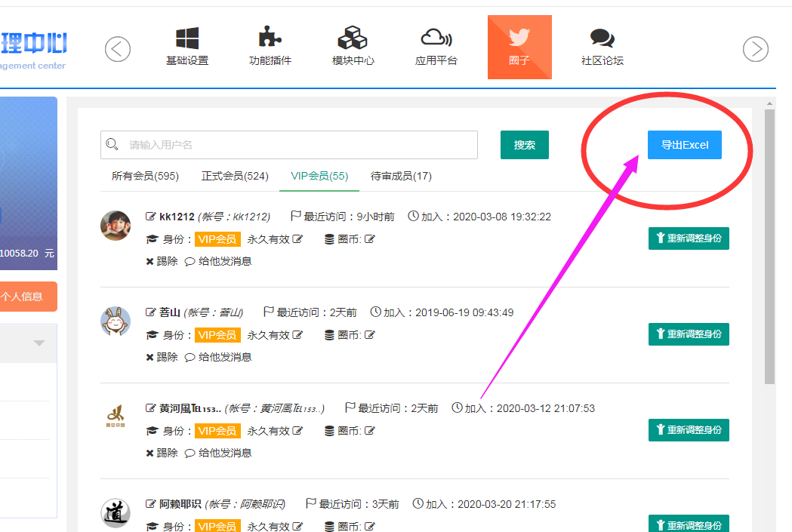Edit 圈币 amount for kk1212
This screenshot has height=532, width=792.
[370, 239]
